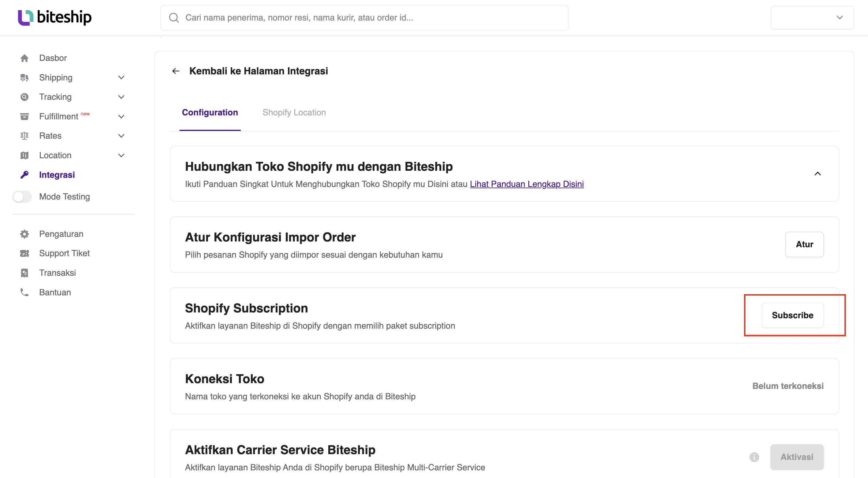Image resolution: width=868 pixels, height=478 pixels.
Task: Open the account dropdown at top right
Action: pyautogui.click(x=812, y=17)
